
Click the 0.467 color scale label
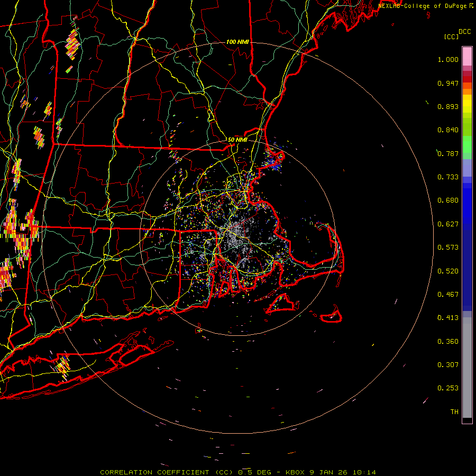pyautogui.click(x=448, y=295)
